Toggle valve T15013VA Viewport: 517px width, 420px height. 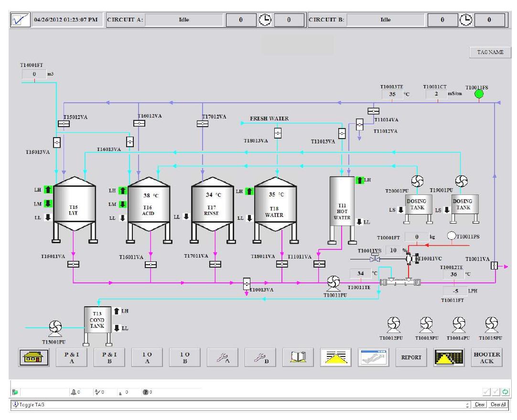(57, 142)
